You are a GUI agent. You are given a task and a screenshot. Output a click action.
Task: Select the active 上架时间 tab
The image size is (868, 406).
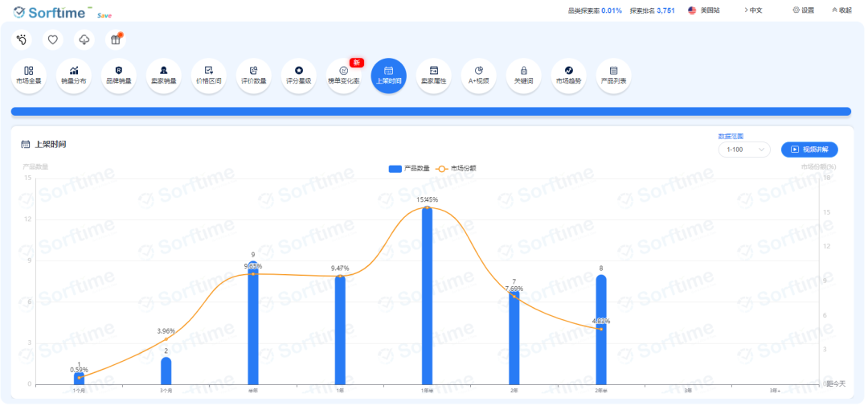pos(389,76)
